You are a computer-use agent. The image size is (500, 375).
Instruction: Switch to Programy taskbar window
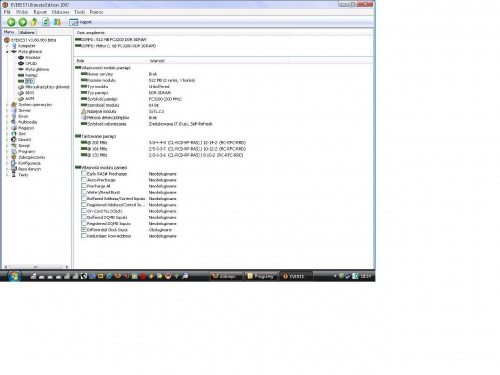pyautogui.click(x=261, y=276)
